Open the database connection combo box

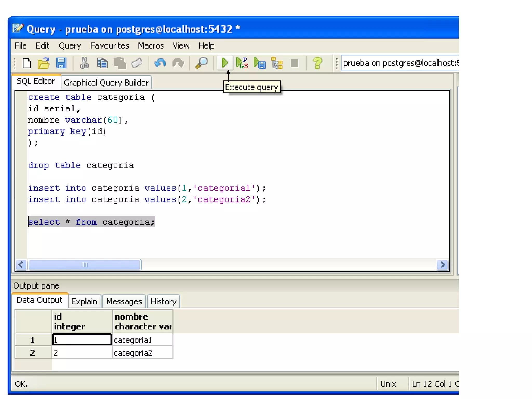(x=400, y=63)
